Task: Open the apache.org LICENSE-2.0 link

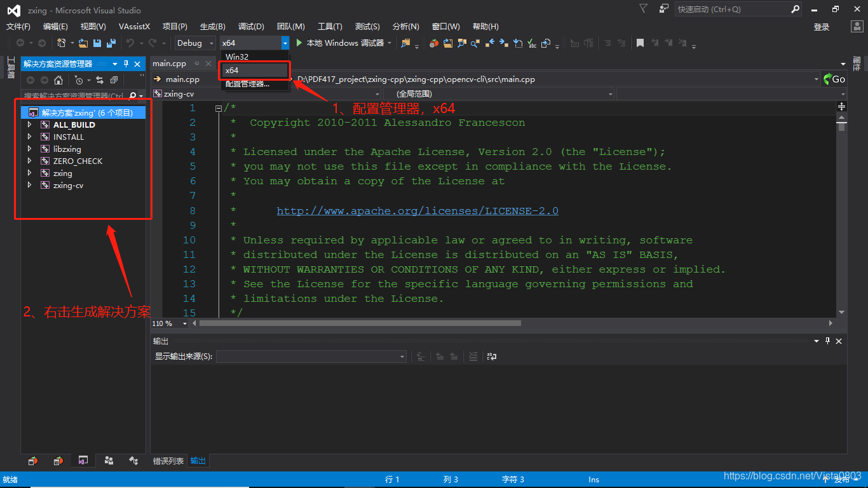Action: point(417,211)
